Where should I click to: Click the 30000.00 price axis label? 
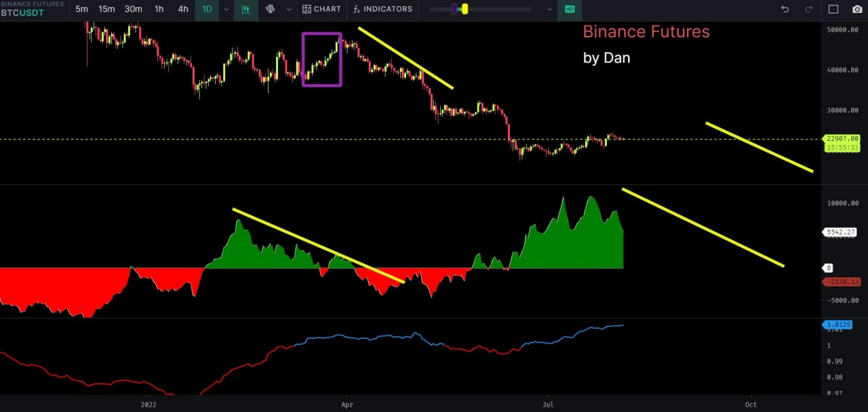pyautogui.click(x=842, y=110)
